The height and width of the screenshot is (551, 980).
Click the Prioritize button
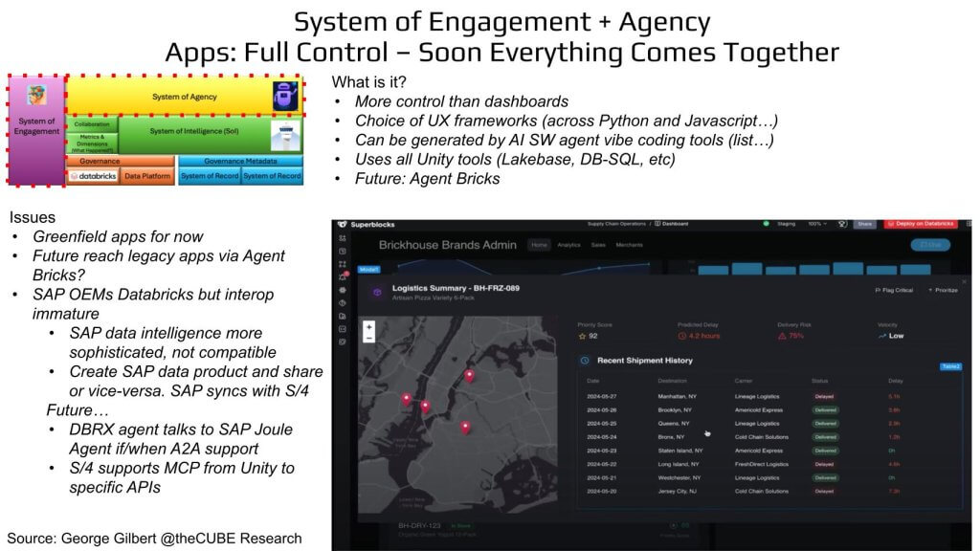click(943, 290)
